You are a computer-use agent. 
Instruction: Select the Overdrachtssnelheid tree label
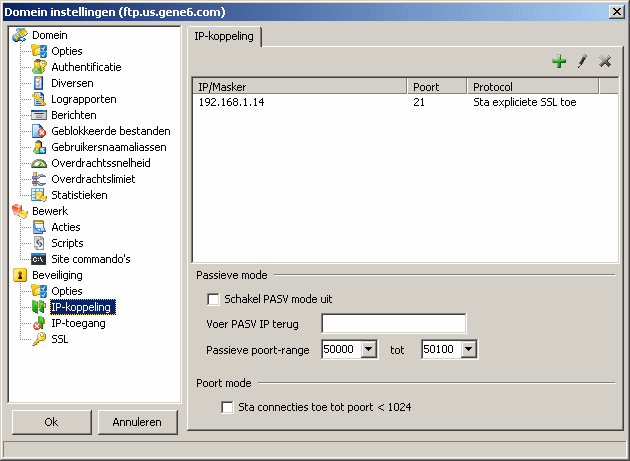101,163
